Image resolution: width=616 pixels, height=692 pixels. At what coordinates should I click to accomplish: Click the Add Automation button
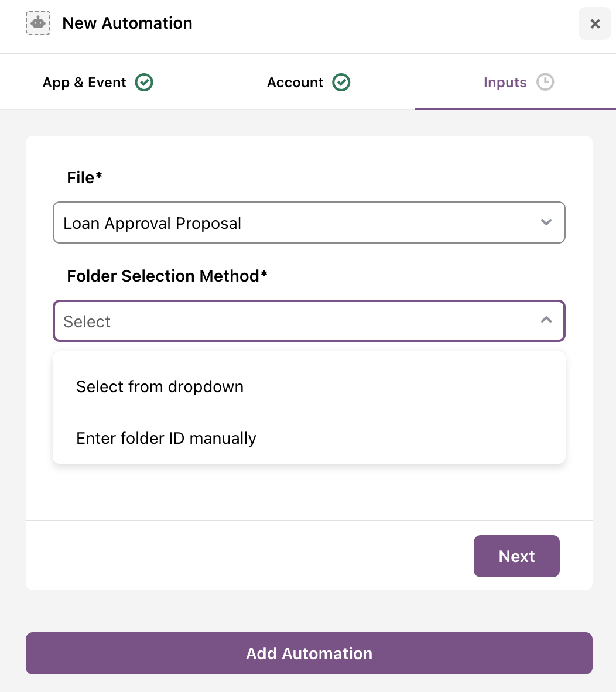point(309,653)
